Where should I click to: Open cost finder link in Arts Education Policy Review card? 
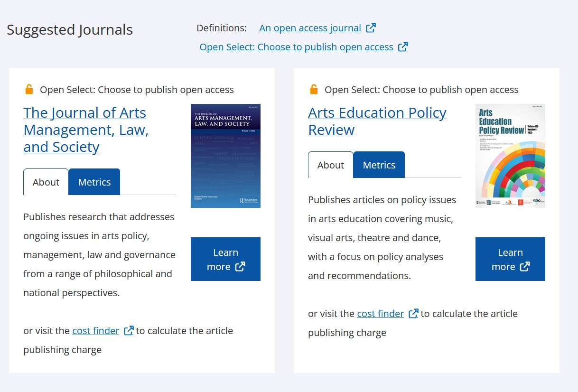pos(380,314)
